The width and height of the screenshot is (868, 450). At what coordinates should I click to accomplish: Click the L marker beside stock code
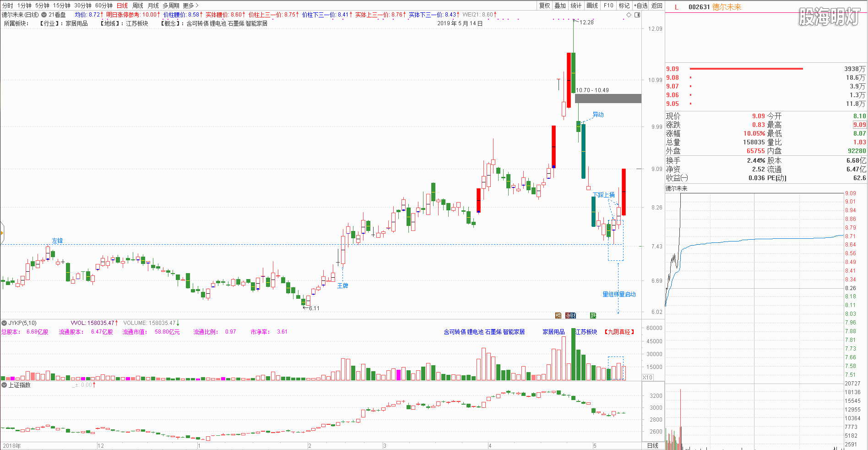tap(677, 7)
